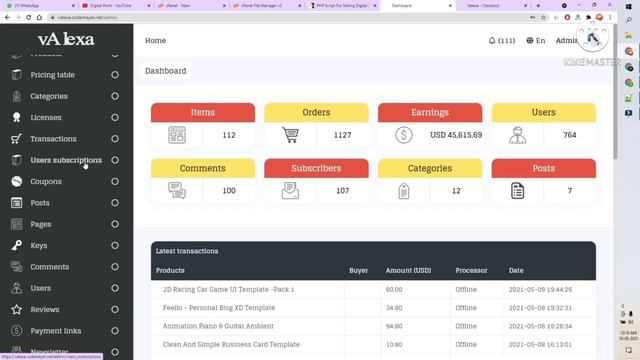Viewport: 640px width, 360px height.
Task: Open the Pricing table sidebar icon
Action: pos(16,75)
